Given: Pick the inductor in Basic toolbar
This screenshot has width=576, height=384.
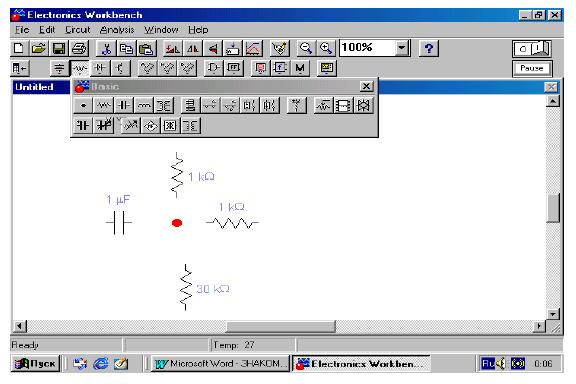Looking at the screenshot, I should tap(144, 106).
